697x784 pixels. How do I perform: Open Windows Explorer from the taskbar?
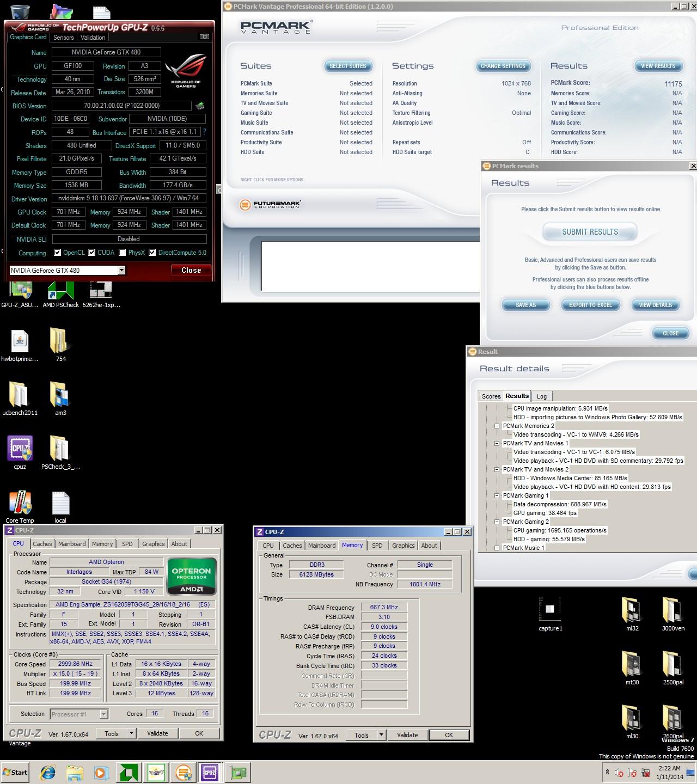click(75, 772)
